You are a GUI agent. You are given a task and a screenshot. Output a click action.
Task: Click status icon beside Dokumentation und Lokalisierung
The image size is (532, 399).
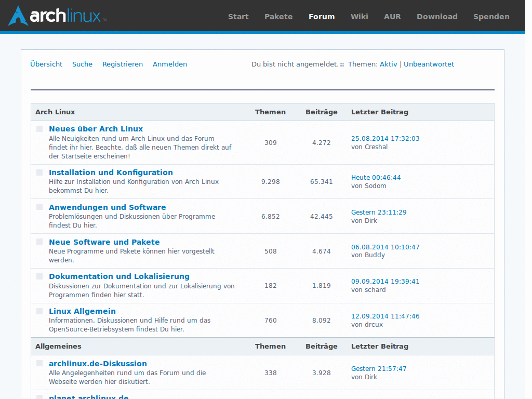pyautogui.click(x=39, y=276)
